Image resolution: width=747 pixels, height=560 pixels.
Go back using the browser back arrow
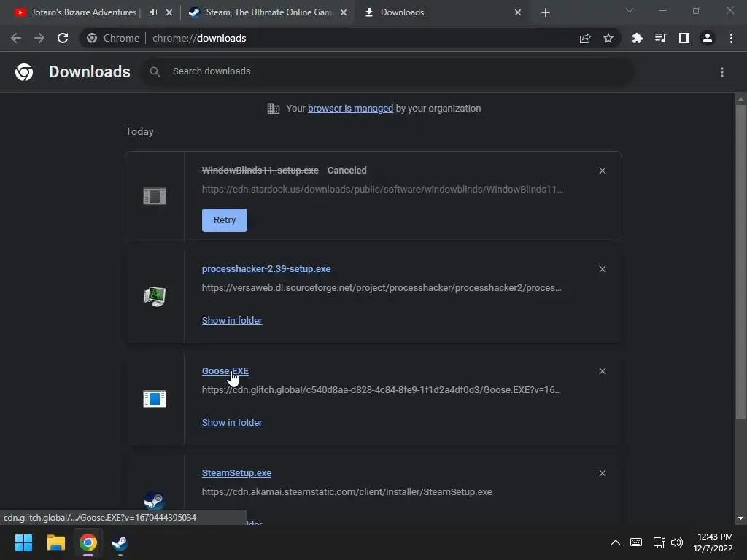16,38
